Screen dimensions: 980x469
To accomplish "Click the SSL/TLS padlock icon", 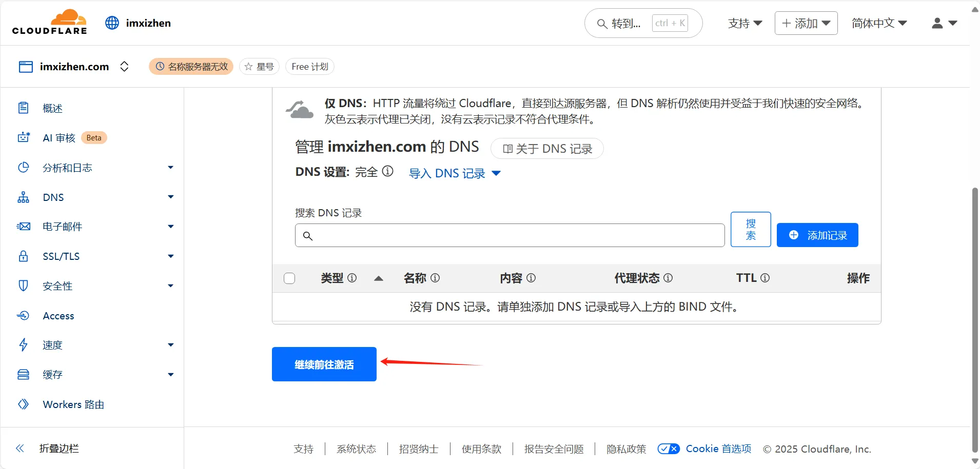I will [x=24, y=256].
